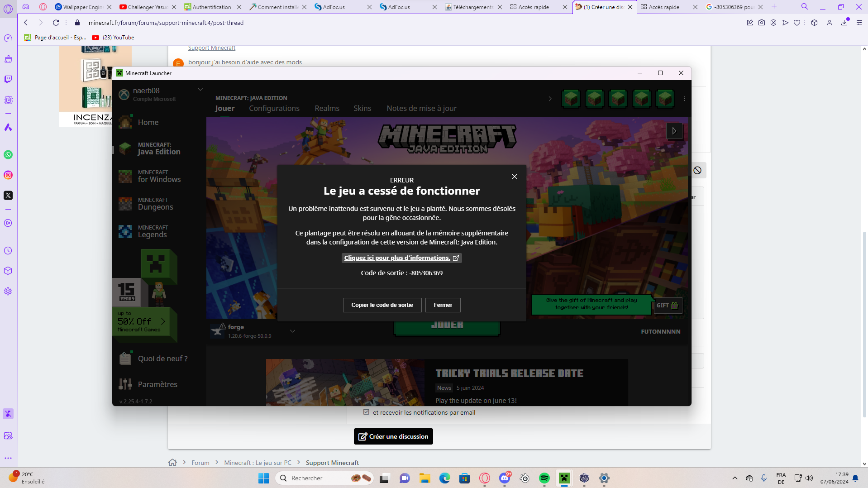The height and width of the screenshot is (488, 868).
Task: Open browser sidebar settings gear
Action: [8, 292]
